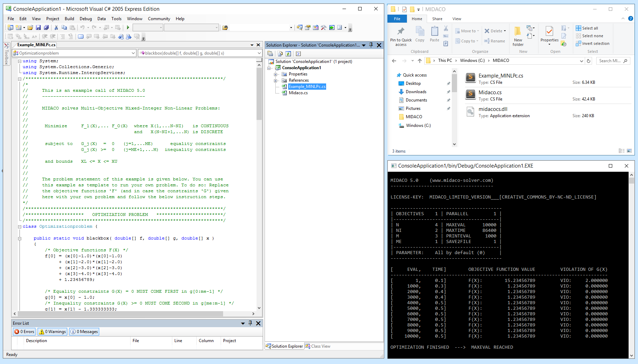
Task: Click the Search MIDACO input field
Action: (x=613, y=61)
